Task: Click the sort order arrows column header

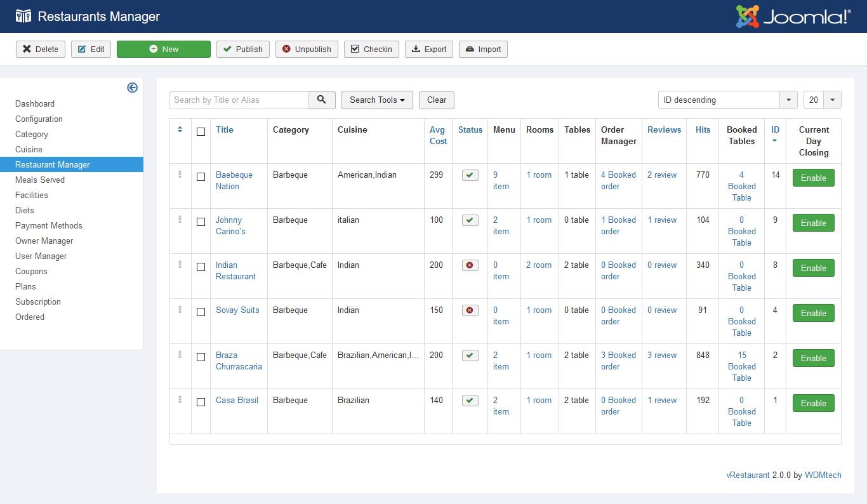Action: [180, 129]
